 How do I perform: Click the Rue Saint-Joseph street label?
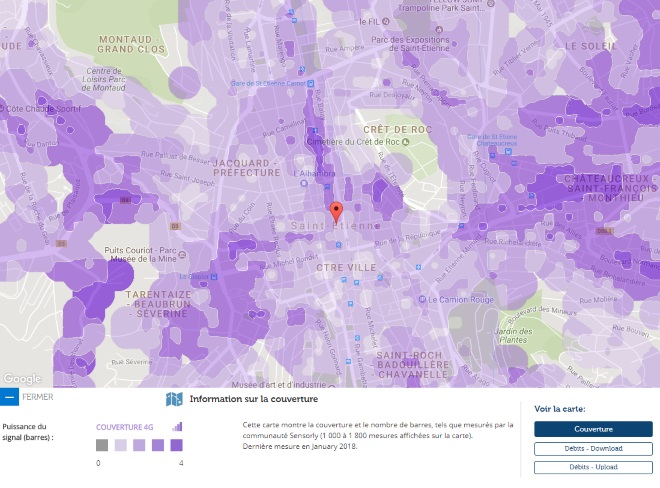click(187, 179)
